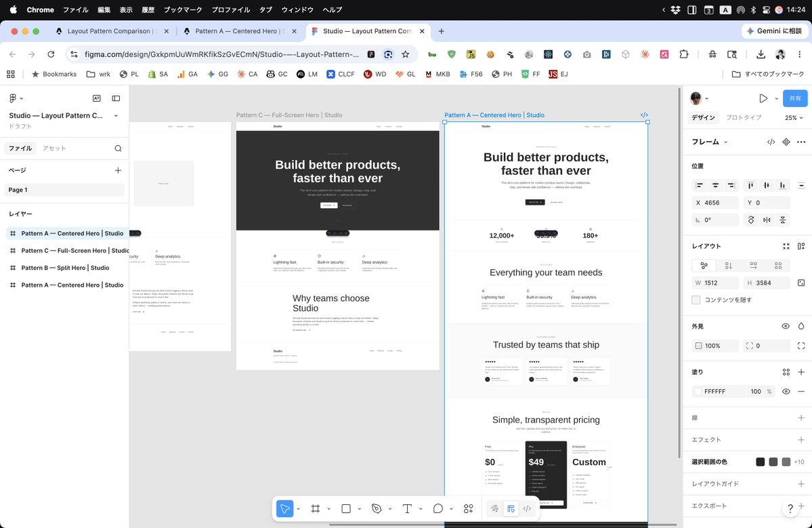
Task: Click the darkest selection color swatch
Action: click(761, 462)
